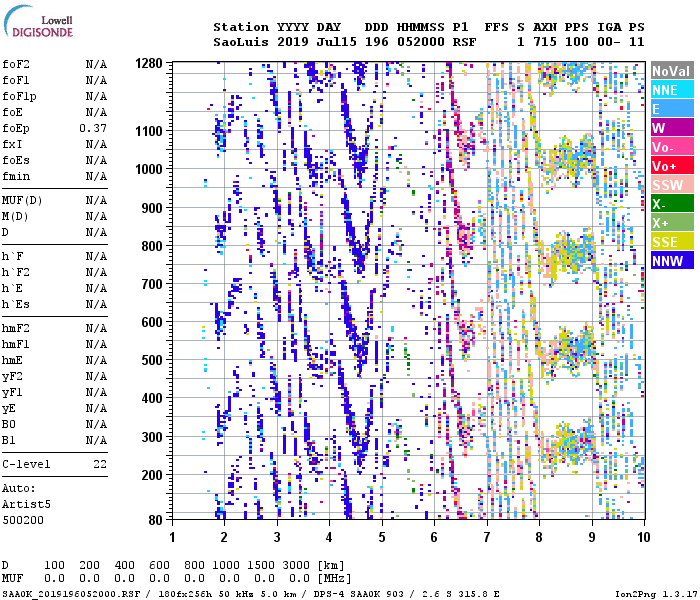This screenshot has height=600, width=700.
Task: Click the foF2 parameter label
Action: (16, 64)
